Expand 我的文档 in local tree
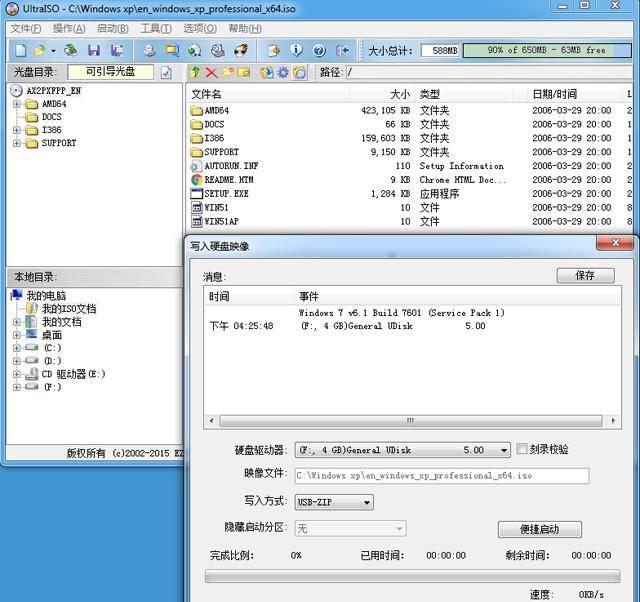 (x=17, y=322)
